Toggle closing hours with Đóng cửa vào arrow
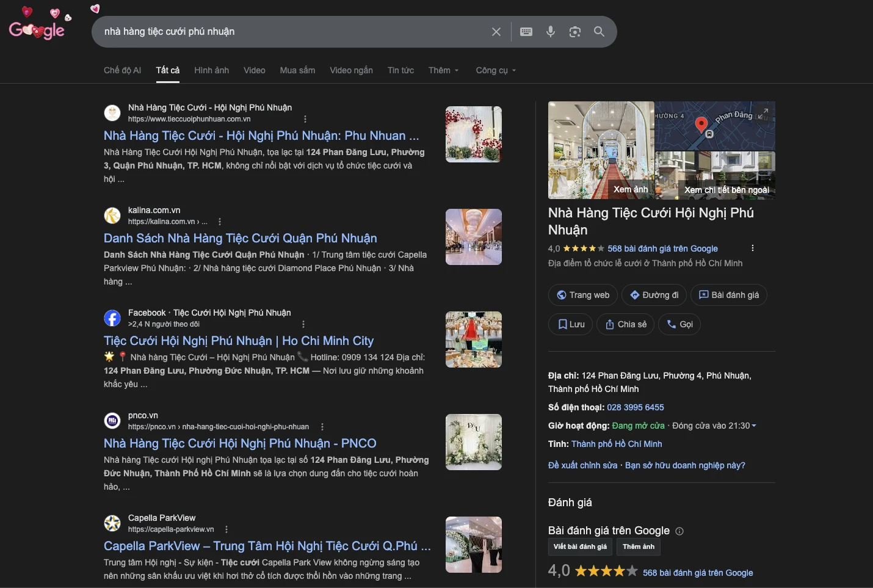Image resolution: width=873 pixels, height=588 pixels. (755, 426)
